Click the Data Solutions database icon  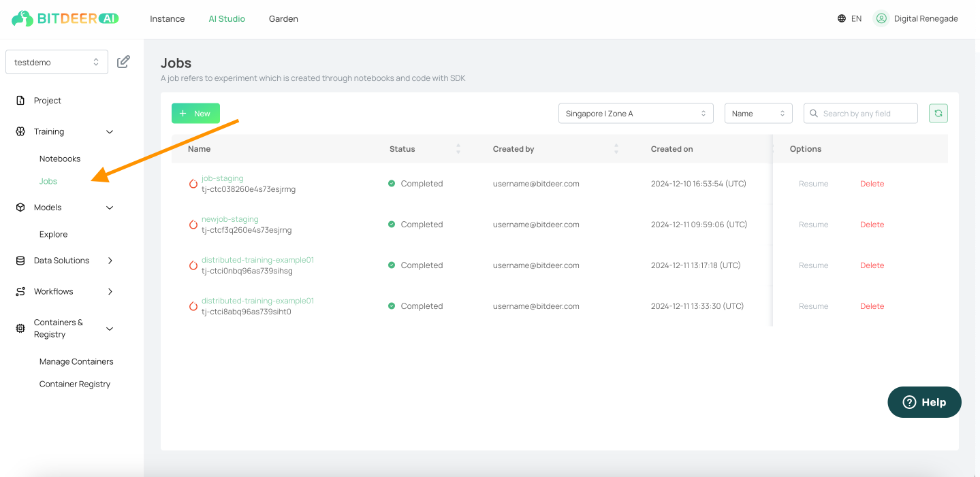[20, 261]
